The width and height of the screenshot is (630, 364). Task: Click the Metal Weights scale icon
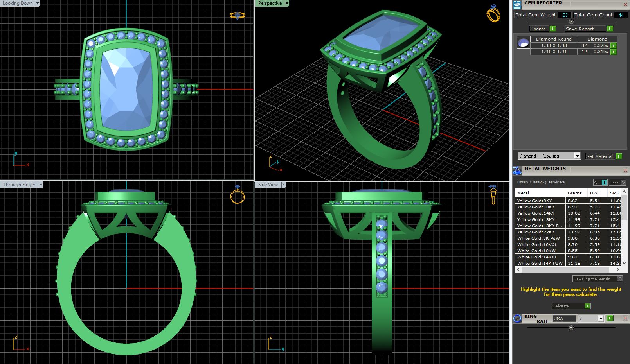click(517, 170)
